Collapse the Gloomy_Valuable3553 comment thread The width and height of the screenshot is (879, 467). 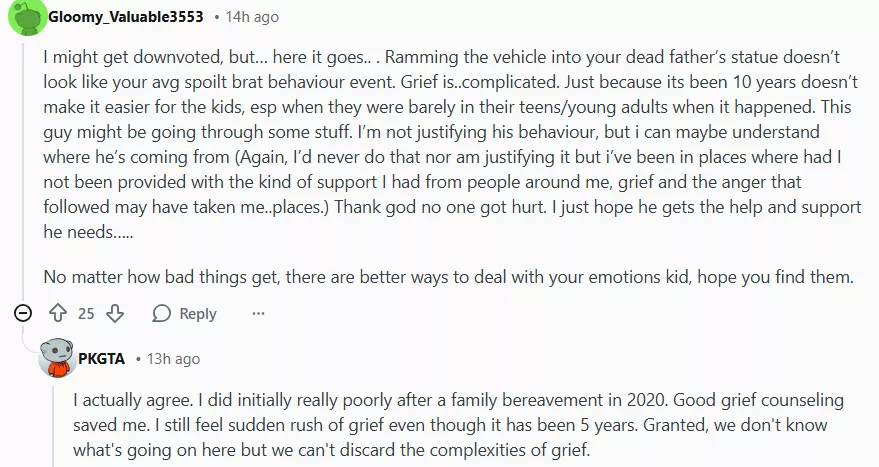click(23, 313)
